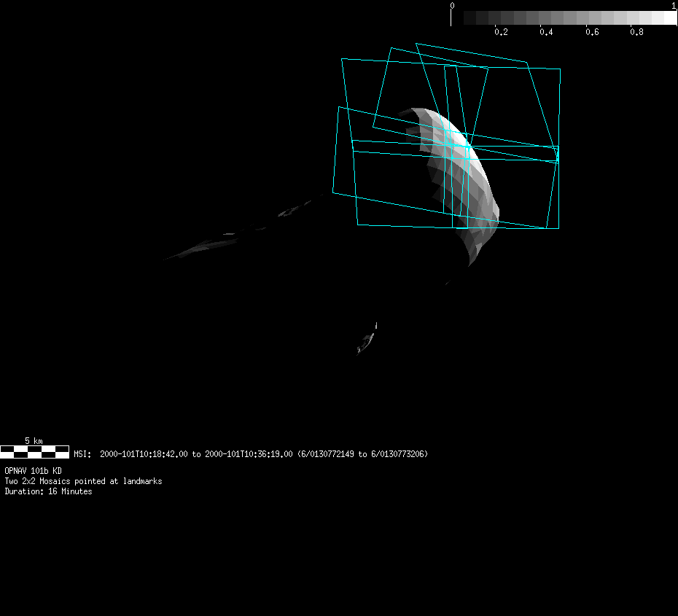Click the 0.4 label on the colorbar
Image resolution: width=678 pixels, height=616 pixels.
click(x=546, y=32)
